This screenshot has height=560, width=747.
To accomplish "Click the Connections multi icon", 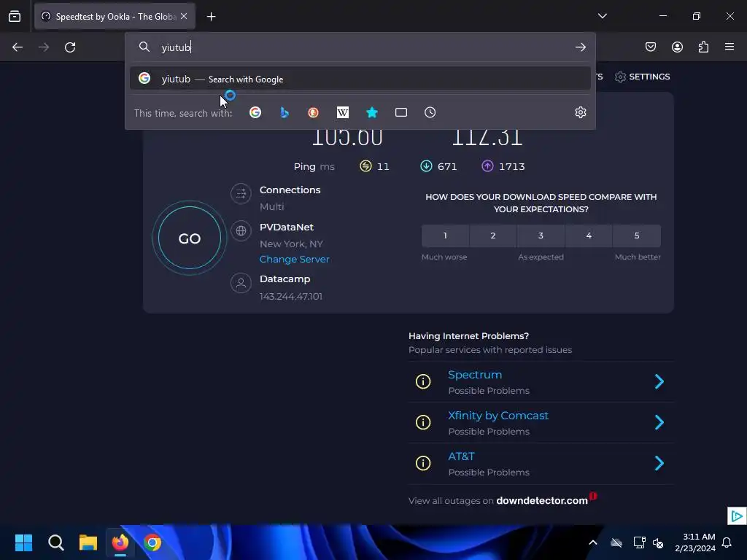I will [241, 193].
